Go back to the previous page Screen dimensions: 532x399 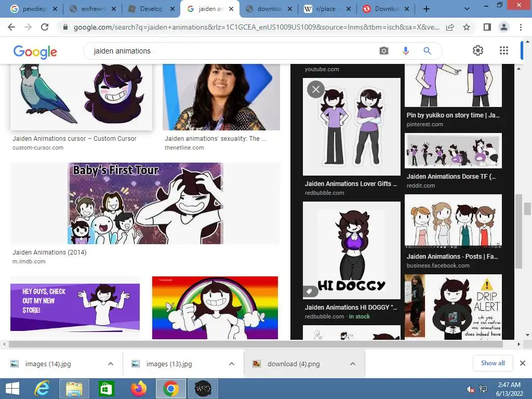(x=11, y=27)
